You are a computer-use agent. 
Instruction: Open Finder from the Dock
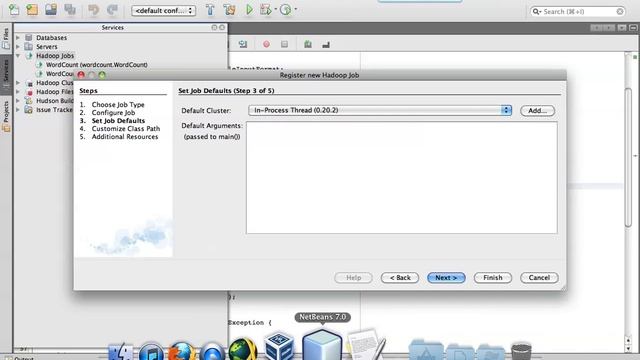(120, 352)
